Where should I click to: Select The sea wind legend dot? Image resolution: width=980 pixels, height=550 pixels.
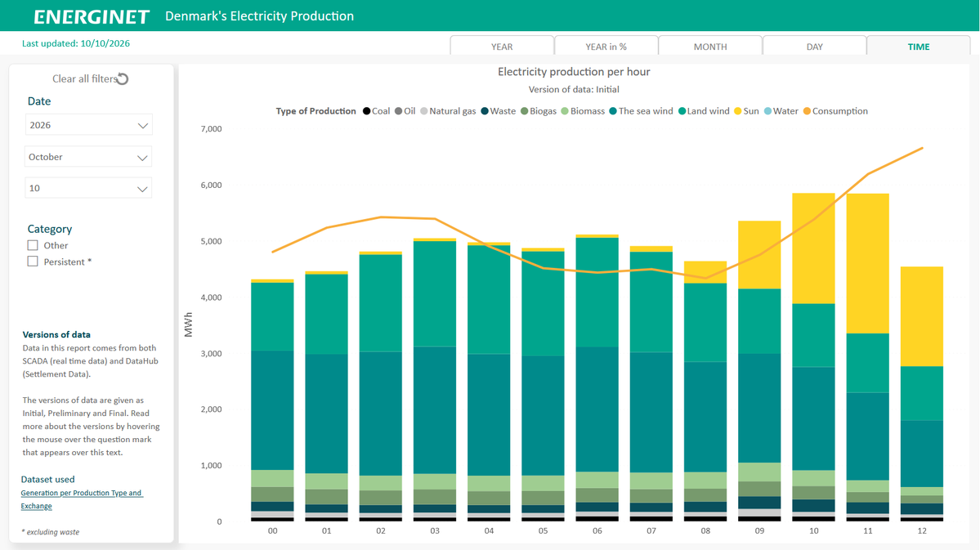point(613,111)
